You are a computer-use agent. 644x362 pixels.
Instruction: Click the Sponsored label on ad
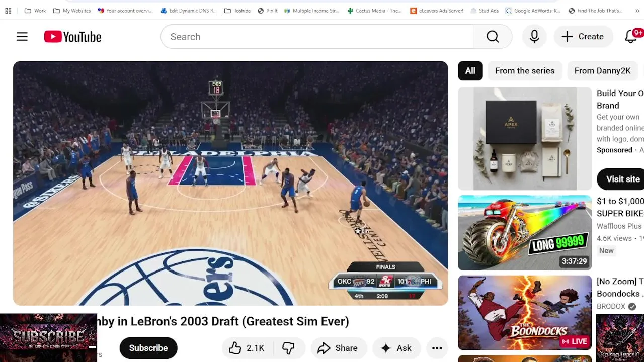614,150
